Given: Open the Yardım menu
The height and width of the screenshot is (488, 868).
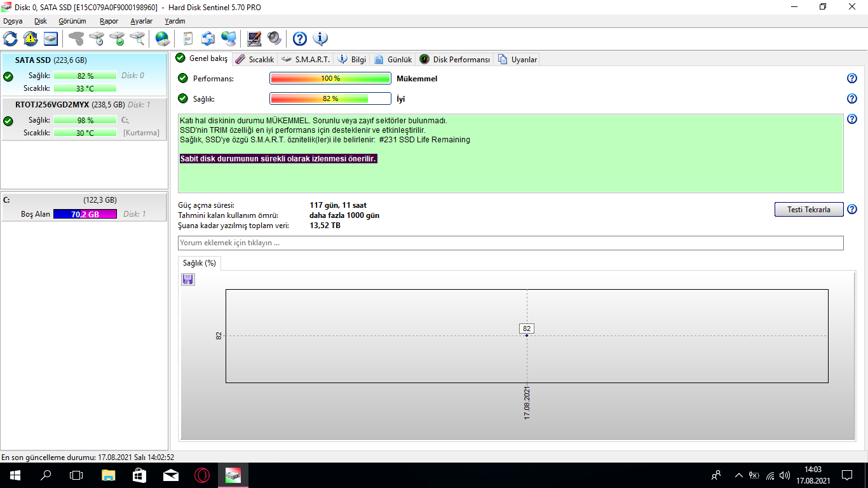Looking at the screenshot, I should 175,21.
